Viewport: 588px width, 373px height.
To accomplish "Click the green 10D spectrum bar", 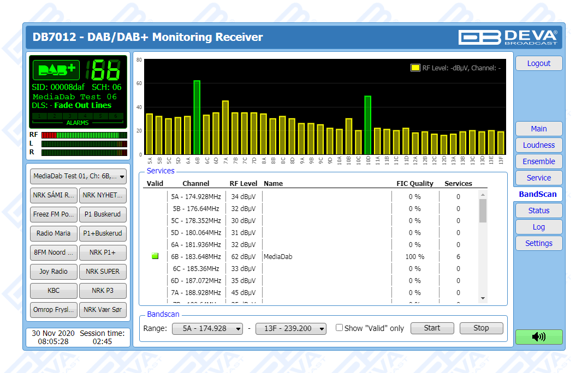I will (368, 125).
